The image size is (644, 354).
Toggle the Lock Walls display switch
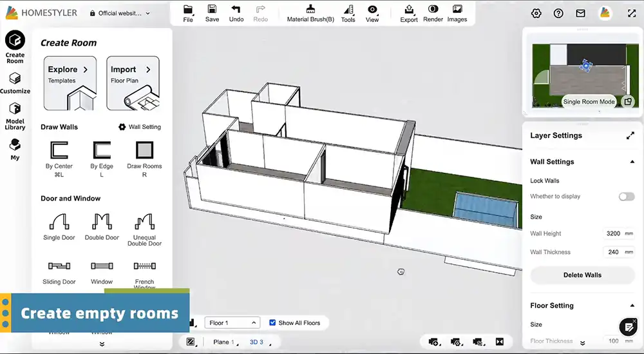tap(627, 197)
